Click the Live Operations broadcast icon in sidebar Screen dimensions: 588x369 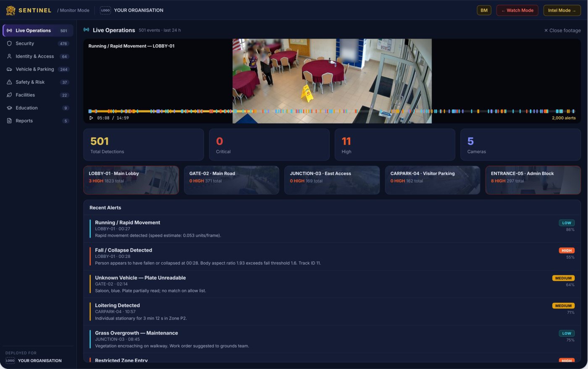(9, 31)
